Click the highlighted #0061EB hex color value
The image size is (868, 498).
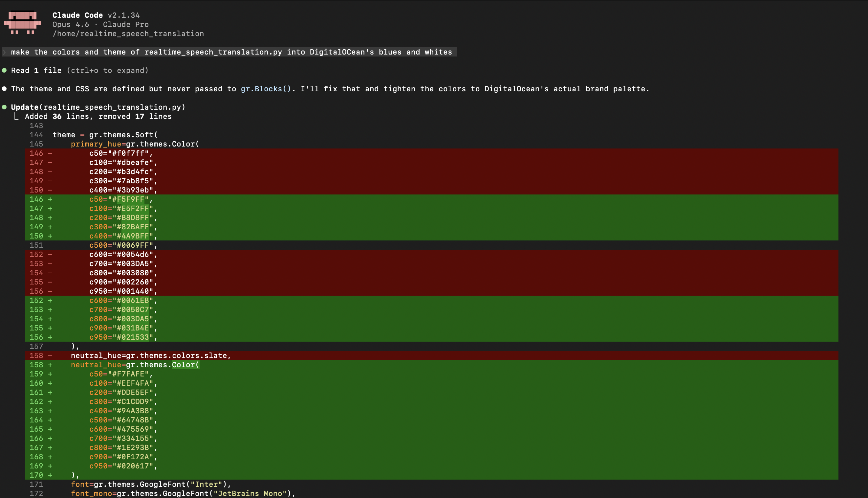[x=135, y=301]
